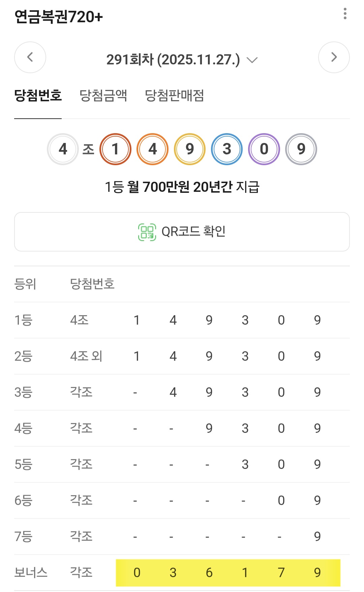
Task: Tap the white group number 4 ball
Action: 63,149
